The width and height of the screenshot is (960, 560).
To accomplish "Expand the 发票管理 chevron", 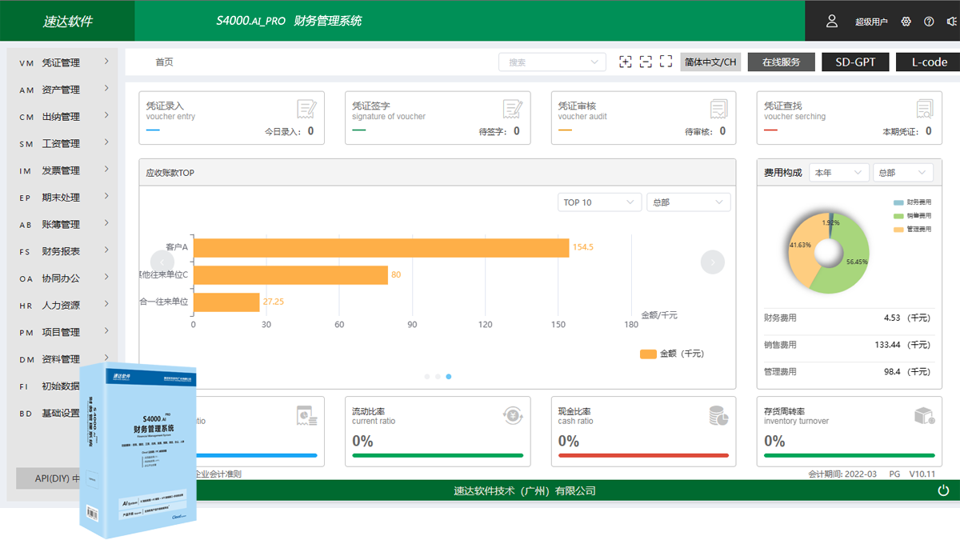I will (x=106, y=170).
